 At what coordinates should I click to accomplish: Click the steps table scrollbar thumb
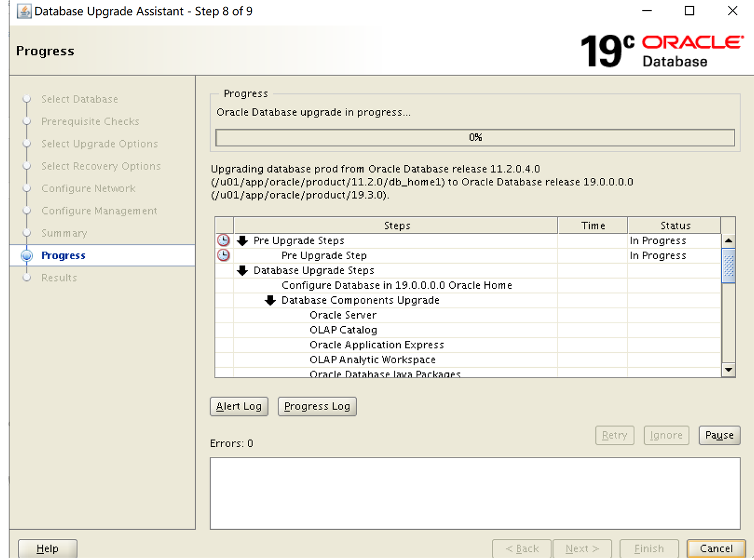(x=728, y=265)
